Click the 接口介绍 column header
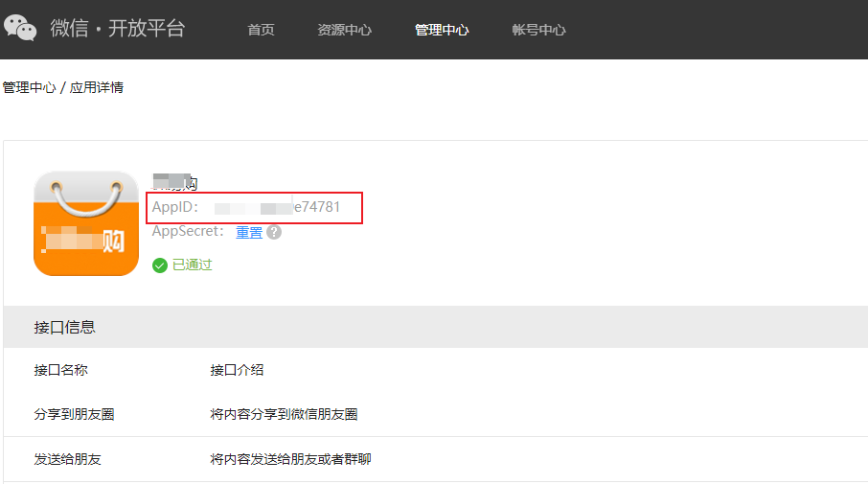The height and width of the screenshot is (484, 868). [237, 370]
